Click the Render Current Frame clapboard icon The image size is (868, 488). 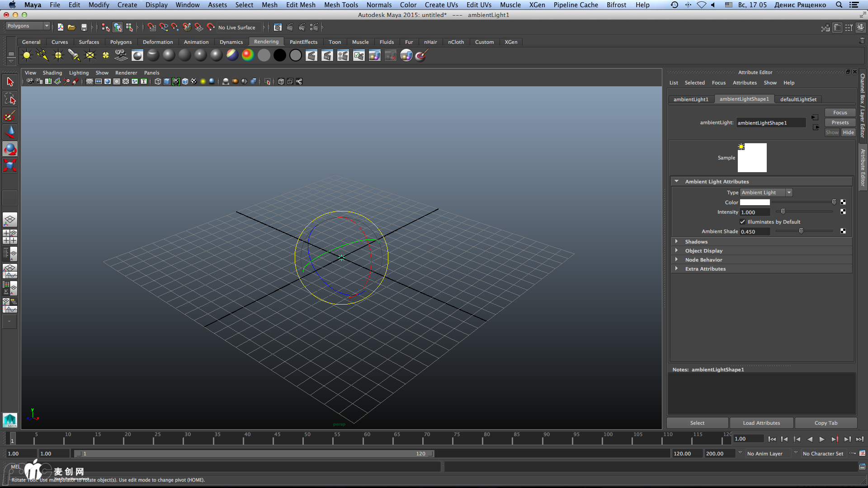pos(311,55)
